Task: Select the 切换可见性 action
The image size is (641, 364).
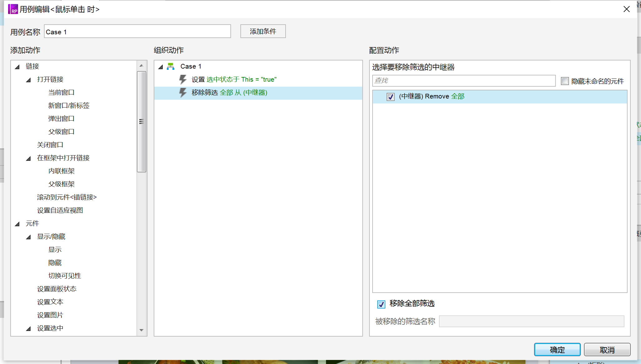Action: 65,276
